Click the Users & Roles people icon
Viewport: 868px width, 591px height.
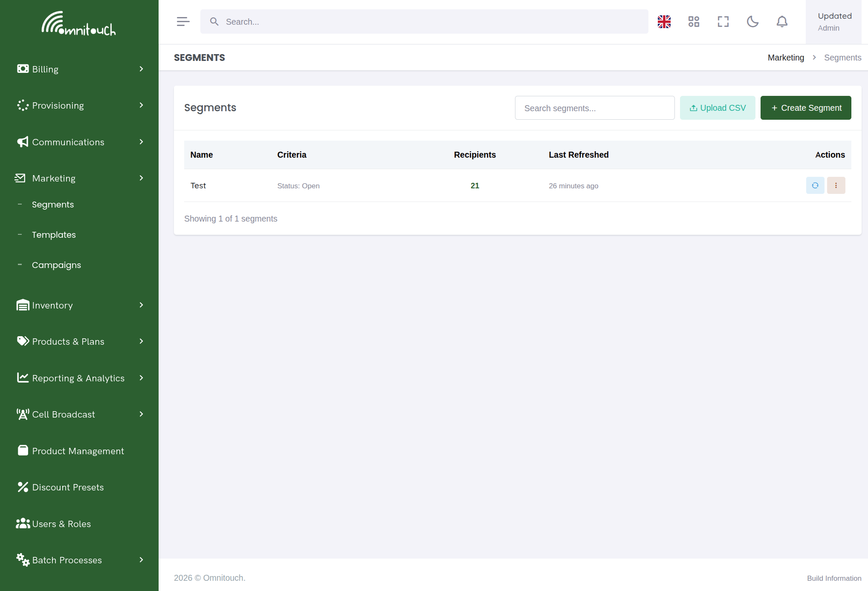coord(23,524)
